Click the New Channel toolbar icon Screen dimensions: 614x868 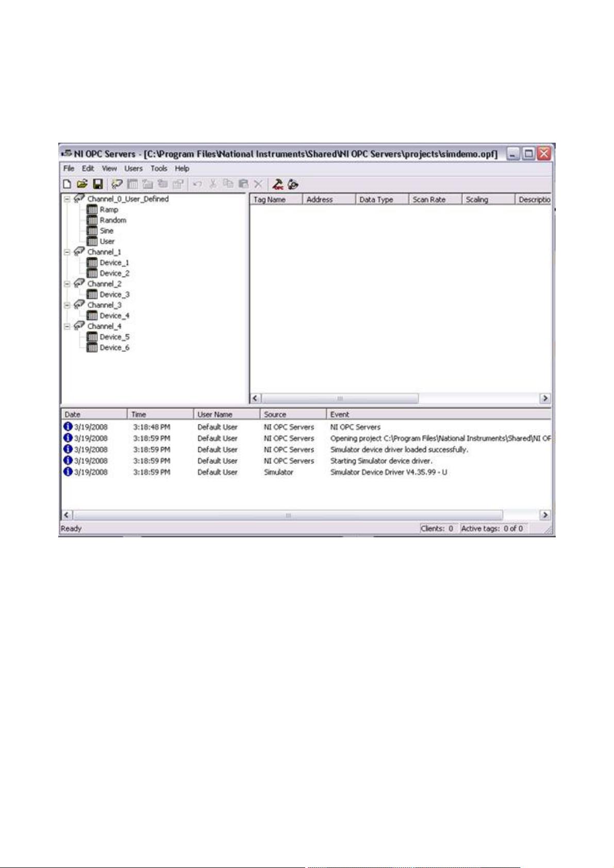click(x=117, y=184)
